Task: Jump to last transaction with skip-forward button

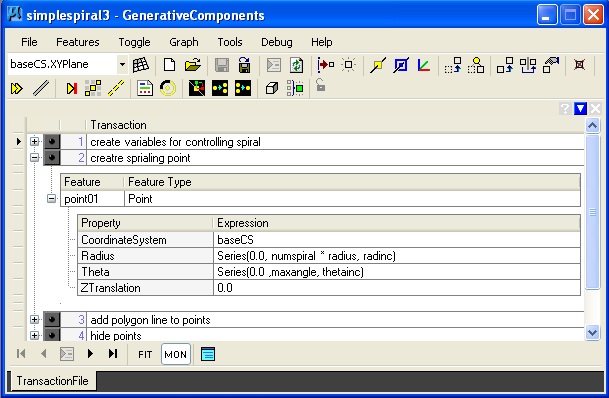Action: (x=113, y=354)
